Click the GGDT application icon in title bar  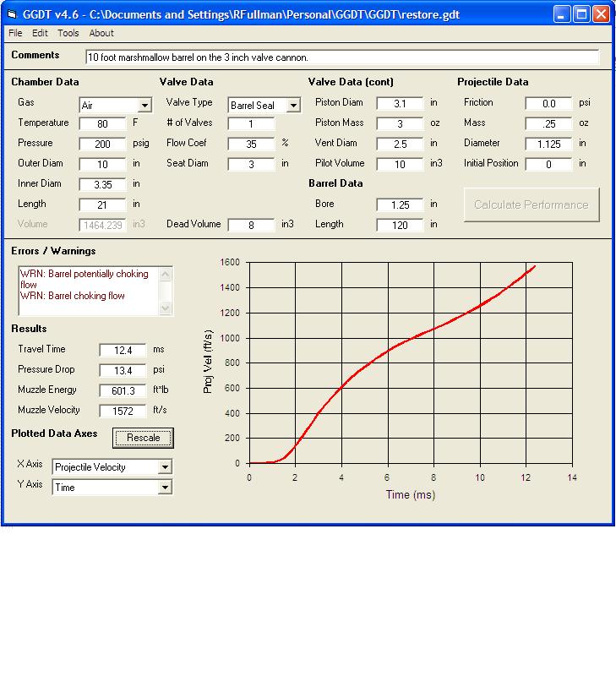point(12,14)
